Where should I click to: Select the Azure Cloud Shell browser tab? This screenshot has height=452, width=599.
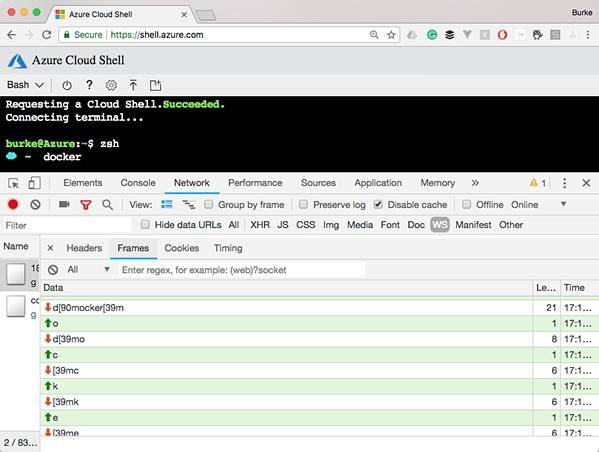[x=120, y=15]
